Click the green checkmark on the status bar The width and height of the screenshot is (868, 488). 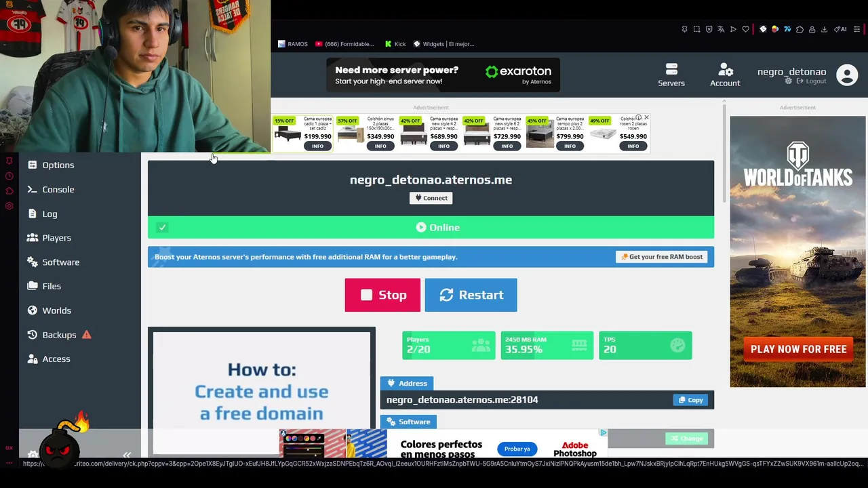(x=162, y=228)
